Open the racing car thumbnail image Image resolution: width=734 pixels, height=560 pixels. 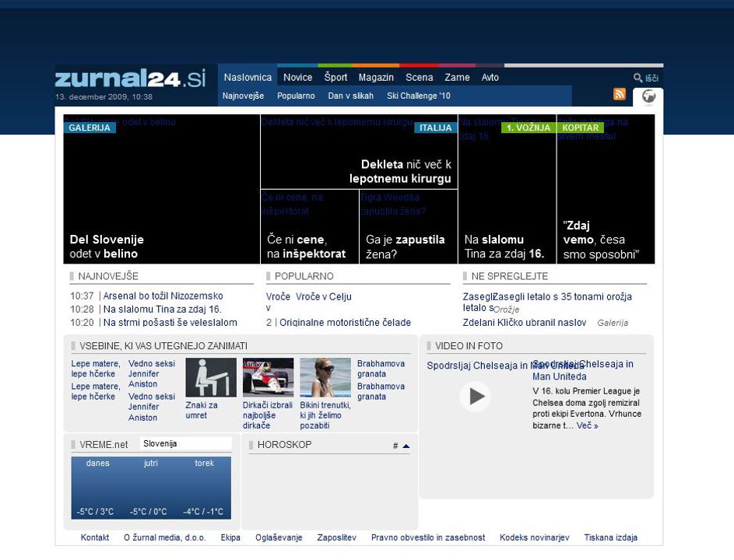click(x=268, y=378)
